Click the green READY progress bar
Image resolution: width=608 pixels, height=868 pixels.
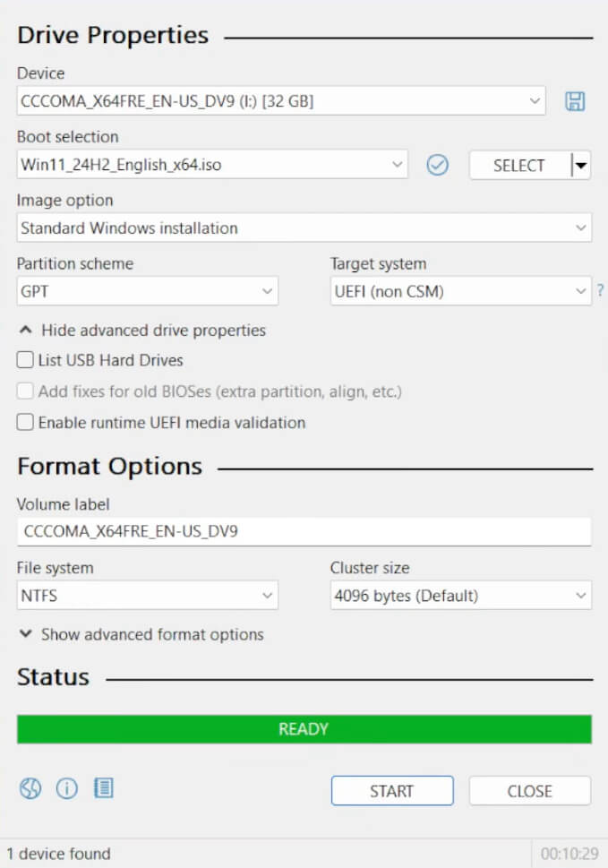[304, 729]
